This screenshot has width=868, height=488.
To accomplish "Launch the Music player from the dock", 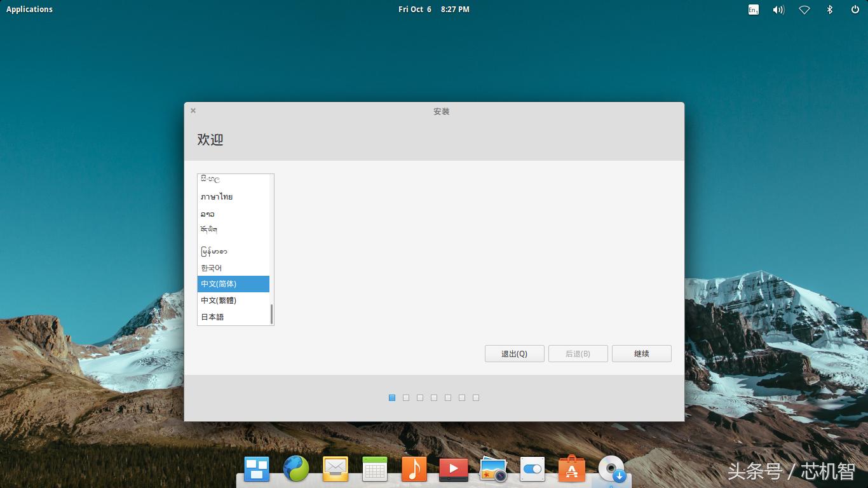I will tap(414, 469).
